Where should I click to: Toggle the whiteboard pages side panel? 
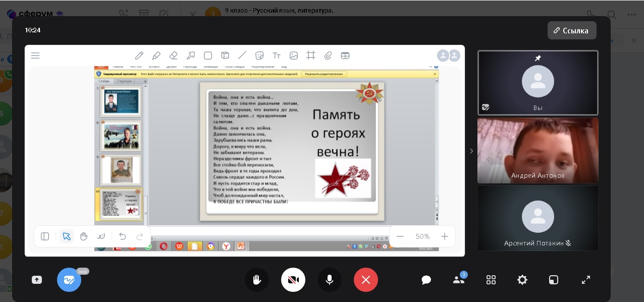coord(45,236)
